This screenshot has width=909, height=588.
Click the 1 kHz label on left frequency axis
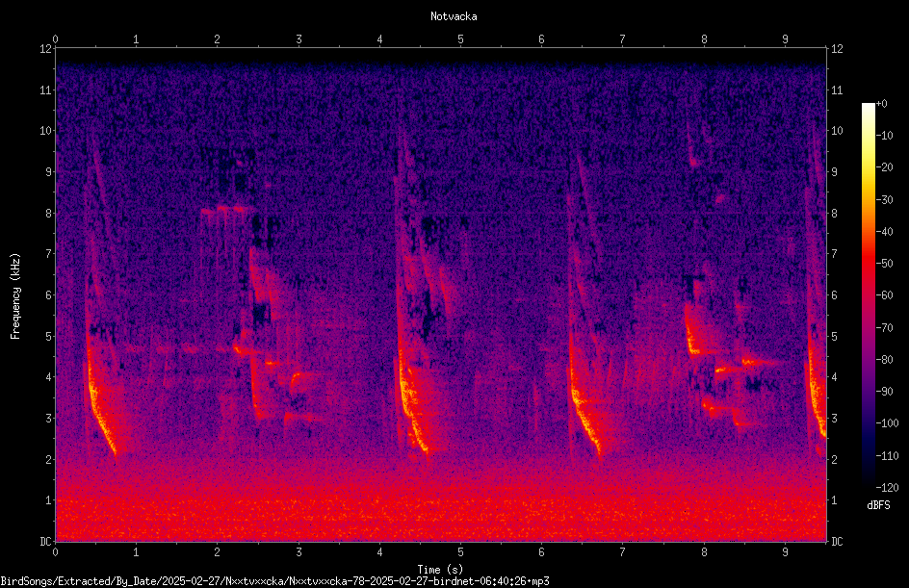[x=49, y=500]
